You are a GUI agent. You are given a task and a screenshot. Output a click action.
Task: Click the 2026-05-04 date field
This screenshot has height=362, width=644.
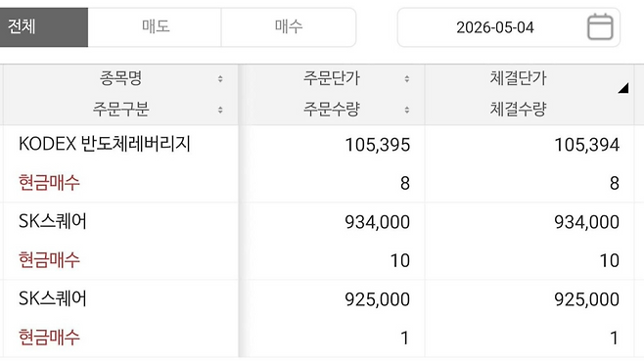pos(509,27)
